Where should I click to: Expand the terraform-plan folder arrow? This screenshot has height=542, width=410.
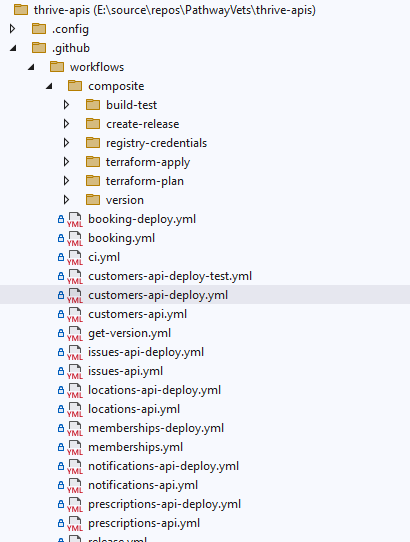pyautogui.click(x=66, y=181)
